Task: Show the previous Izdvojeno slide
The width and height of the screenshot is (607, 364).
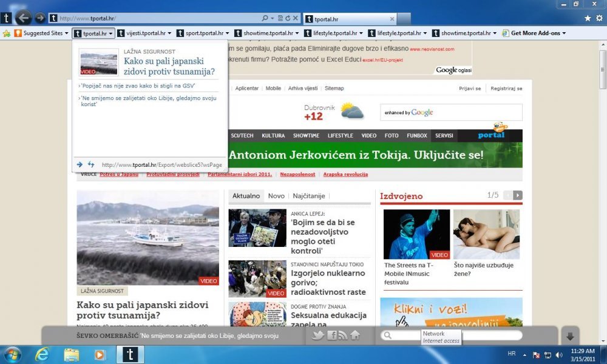Action: tap(508, 195)
